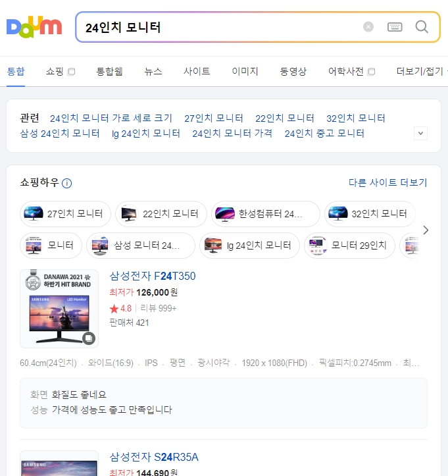
Task: Go to the 사이트 tab
Action: click(197, 71)
